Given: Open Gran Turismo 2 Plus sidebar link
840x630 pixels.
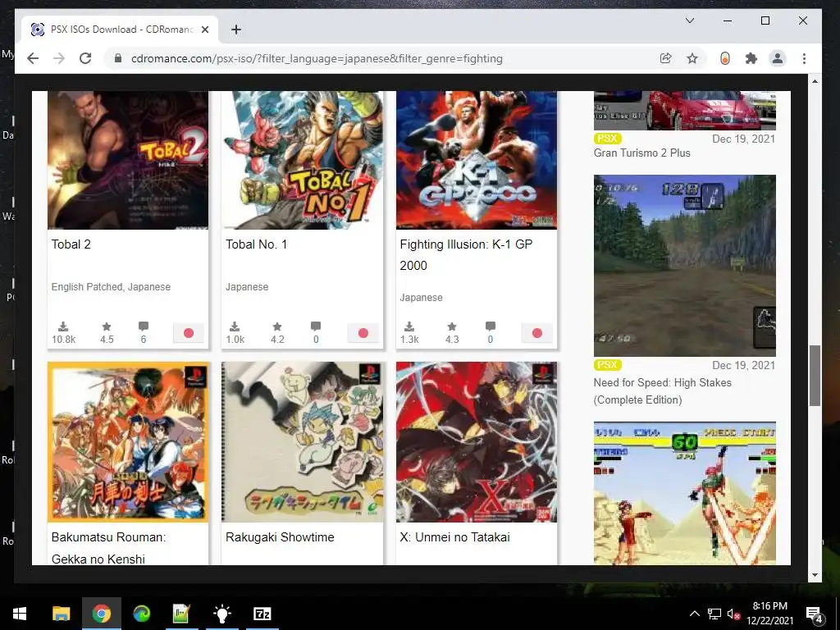Looking at the screenshot, I should pyautogui.click(x=641, y=153).
